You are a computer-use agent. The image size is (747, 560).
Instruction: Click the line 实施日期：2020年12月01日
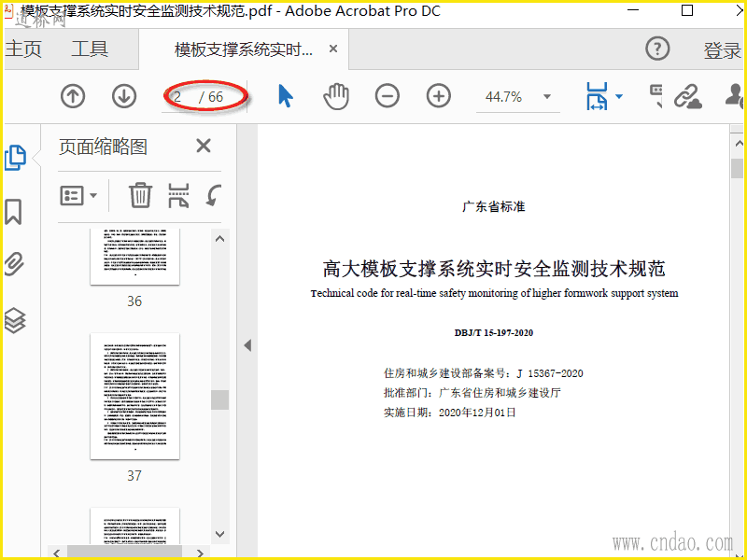pyautogui.click(x=450, y=413)
